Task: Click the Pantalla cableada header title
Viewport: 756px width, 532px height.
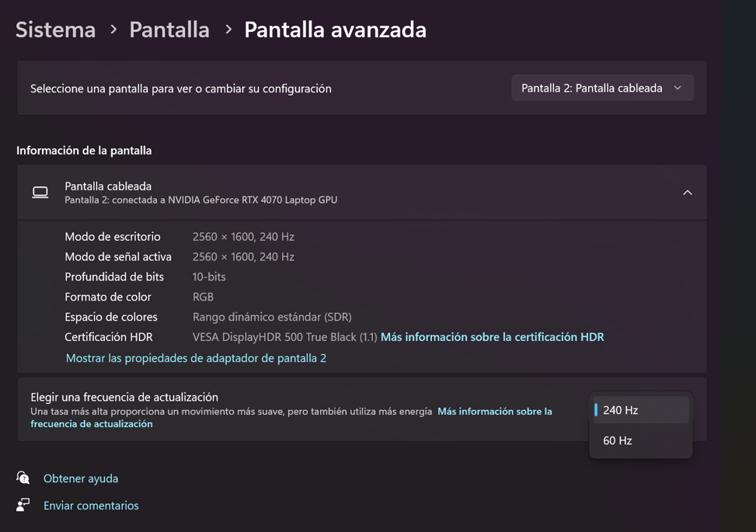Action: click(108, 186)
